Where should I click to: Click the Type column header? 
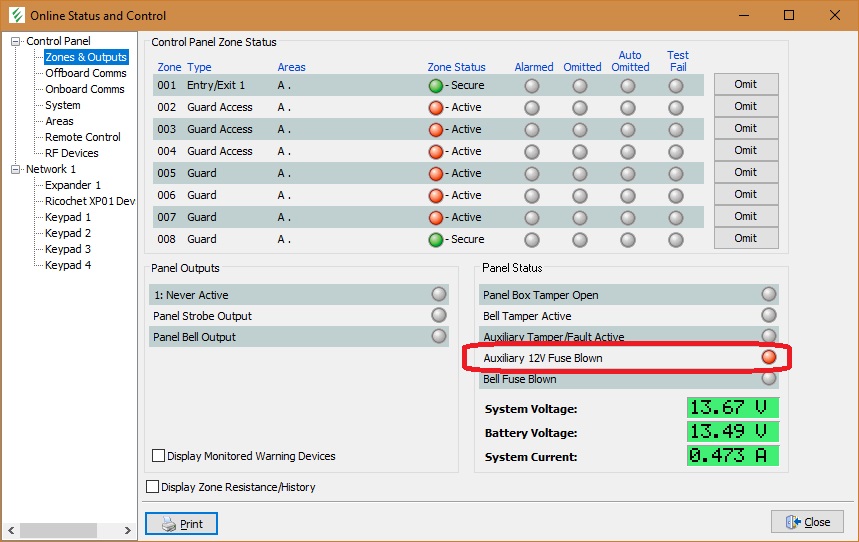[199, 67]
